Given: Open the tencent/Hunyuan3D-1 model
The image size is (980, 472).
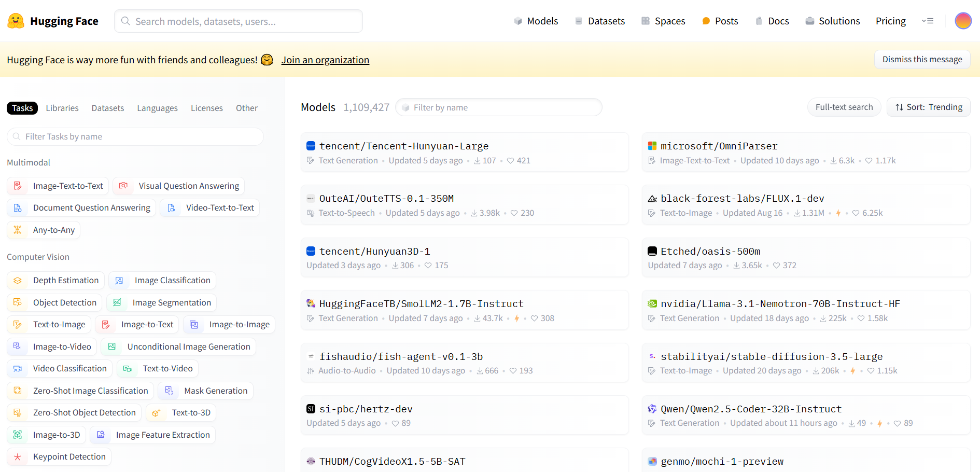Looking at the screenshot, I should pyautogui.click(x=465, y=258).
